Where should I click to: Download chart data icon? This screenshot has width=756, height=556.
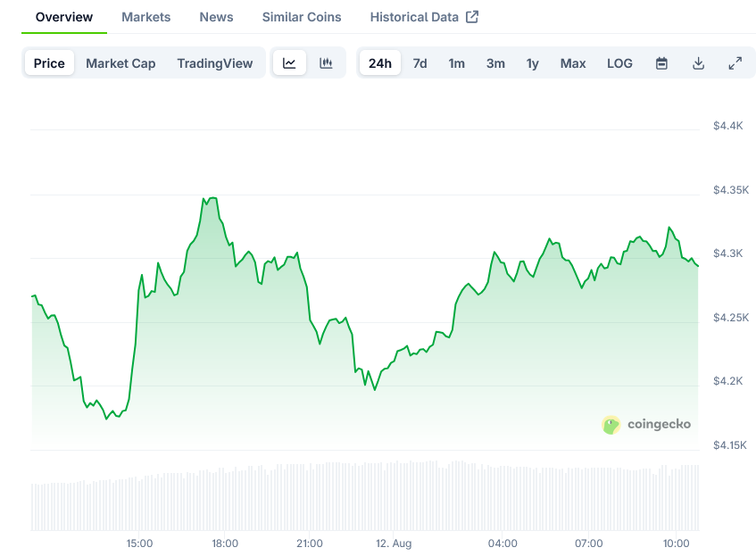(698, 63)
